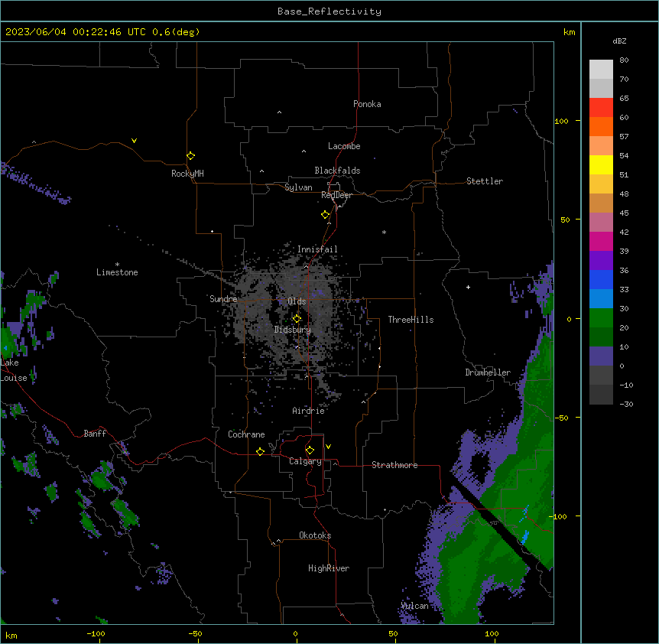This screenshot has width=659, height=644.
Task: Click the Lacombe city label
Action: tap(344, 146)
